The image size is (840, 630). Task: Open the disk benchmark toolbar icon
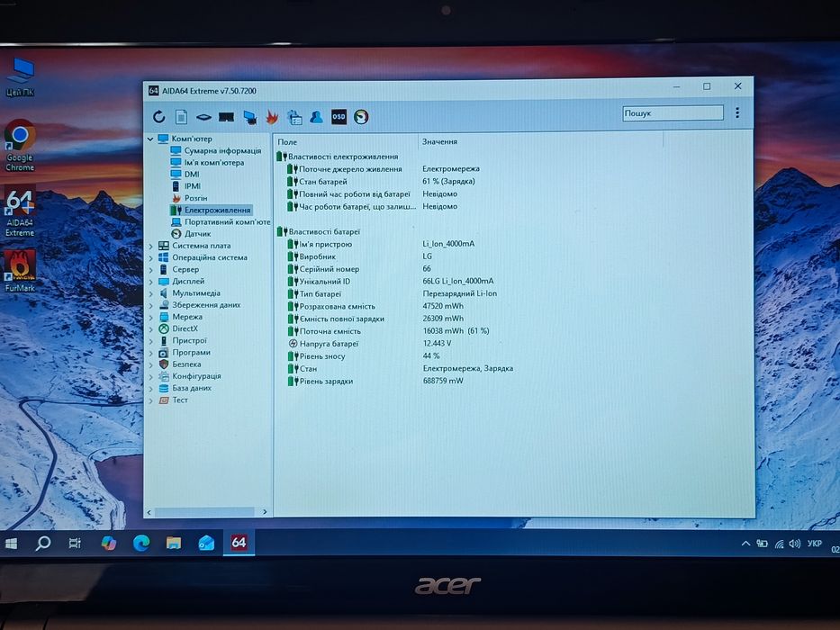point(203,117)
